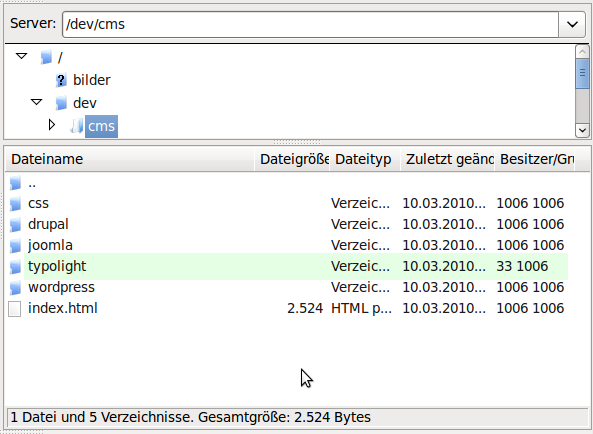Open the Server path dropdown arrow

click(572, 25)
